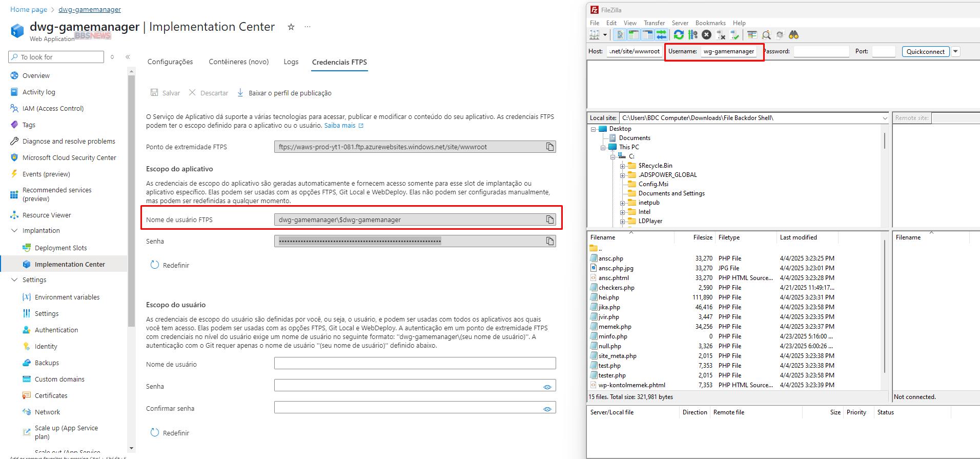This screenshot has height=459, width=980.
Task: Open FileZilla Site Manager icon
Action: pos(595,35)
